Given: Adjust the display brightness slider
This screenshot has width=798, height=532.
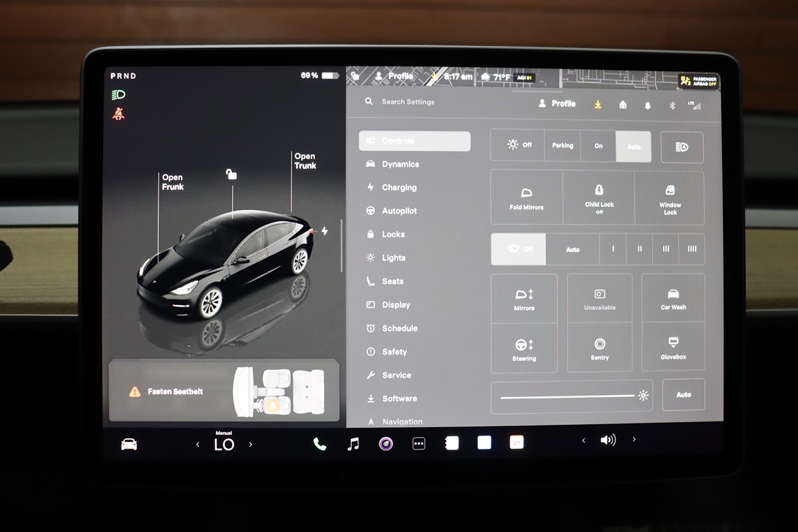Looking at the screenshot, I should click(x=567, y=396).
